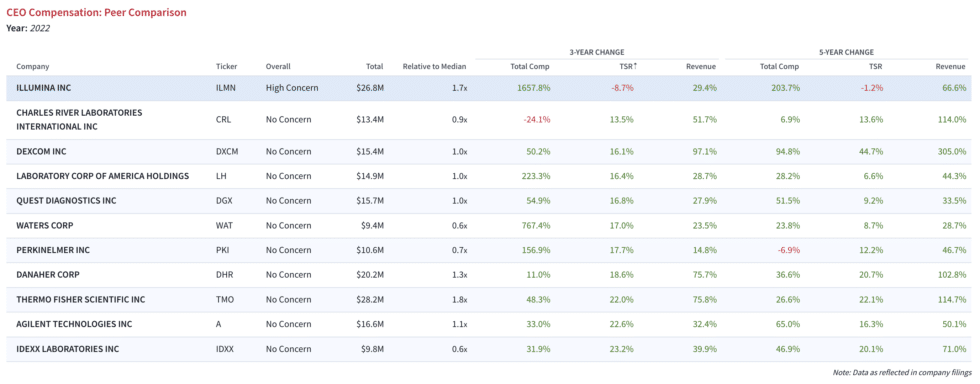Select the DHR ticker cell
The width and height of the screenshot is (980, 384).
click(224, 275)
